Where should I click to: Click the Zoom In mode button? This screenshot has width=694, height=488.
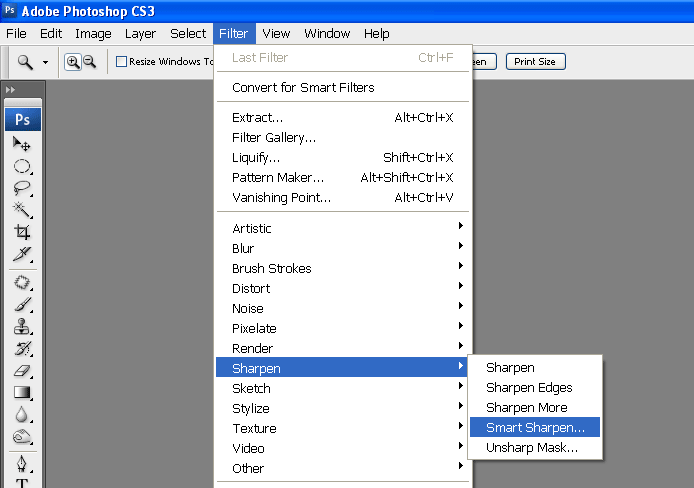click(x=73, y=62)
